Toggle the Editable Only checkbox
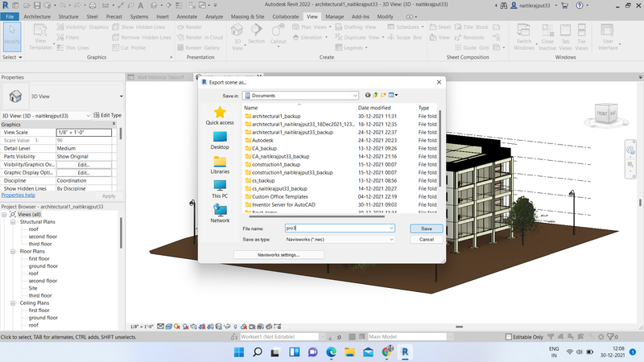644x362 pixels. point(509,337)
